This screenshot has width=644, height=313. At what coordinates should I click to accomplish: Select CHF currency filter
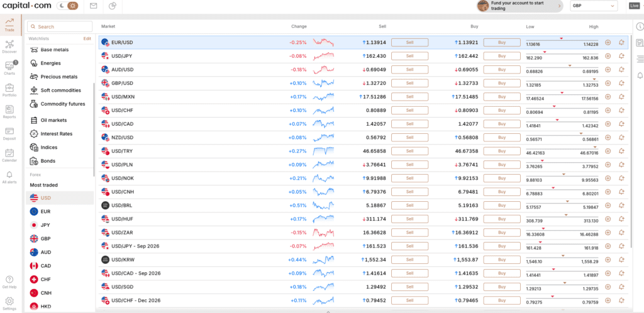pyautogui.click(x=60, y=279)
